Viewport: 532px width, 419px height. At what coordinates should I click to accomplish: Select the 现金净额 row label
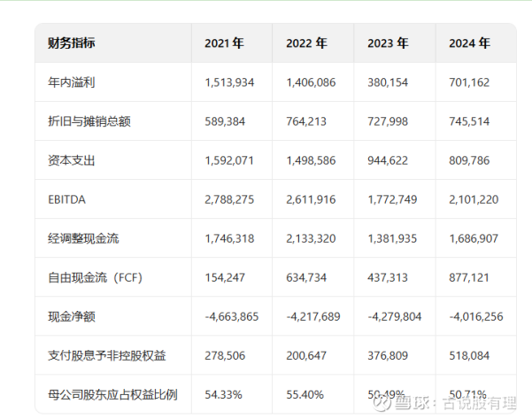click(70, 316)
